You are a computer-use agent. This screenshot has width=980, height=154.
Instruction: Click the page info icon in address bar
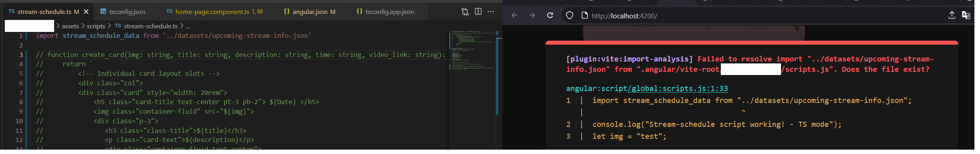coord(584,16)
